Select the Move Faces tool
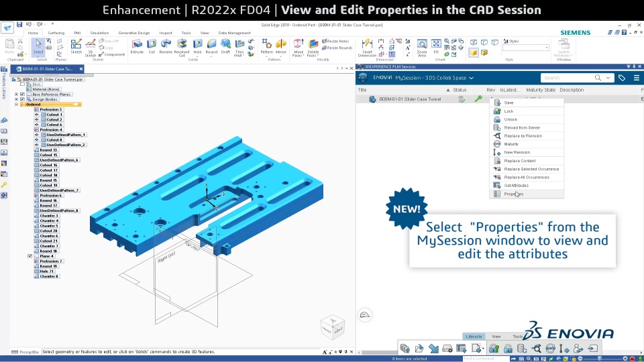This screenshot has width=644, height=362. click(x=299, y=48)
